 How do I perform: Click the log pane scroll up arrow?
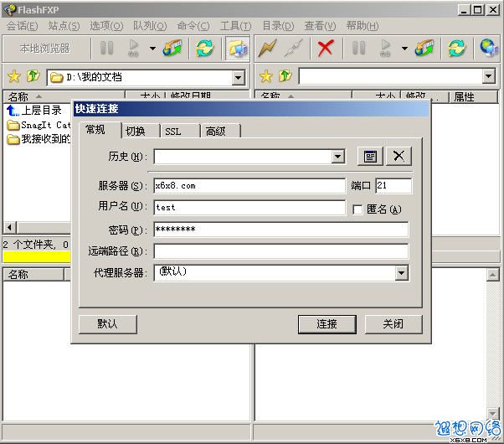493,275
